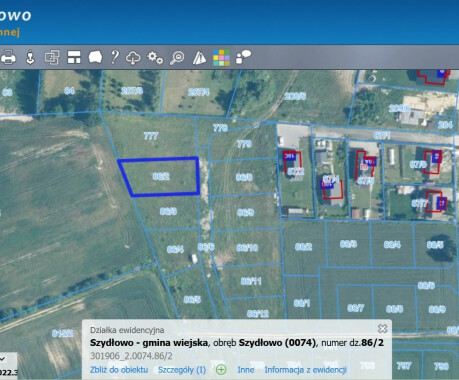
Task: Click parcel label 88/1
Action: click(302, 303)
